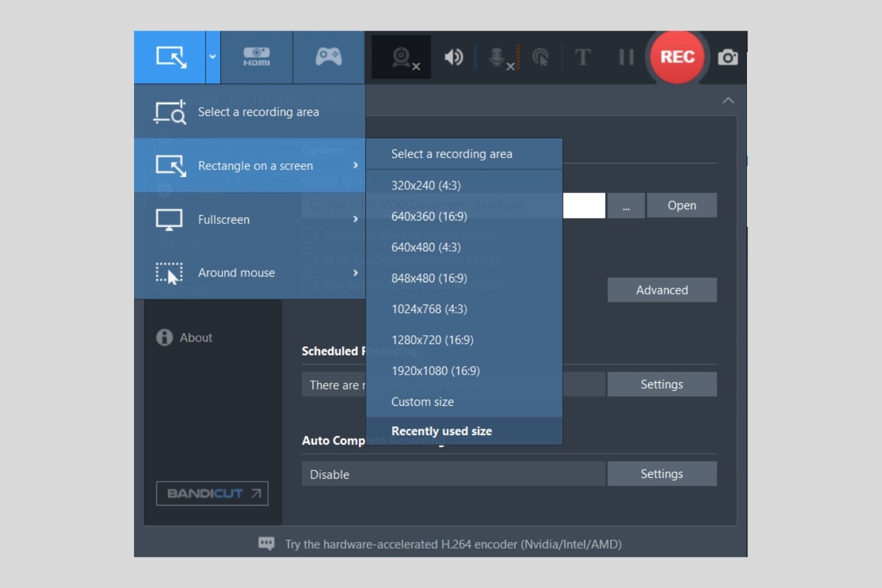Select HDMI device recording mode
Viewport: 882px width, 588px height.
click(256, 57)
